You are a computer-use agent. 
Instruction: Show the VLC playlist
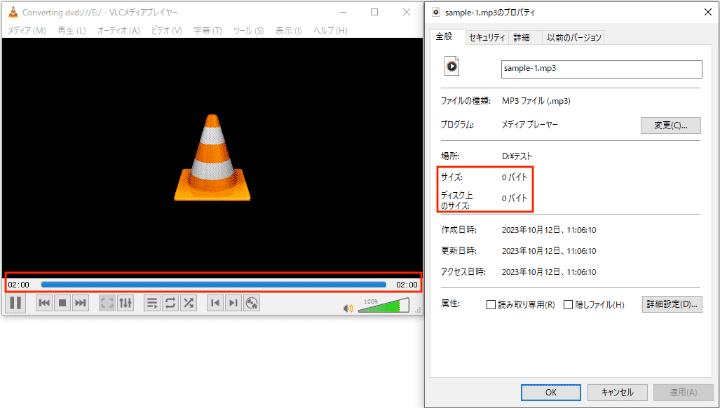click(152, 303)
